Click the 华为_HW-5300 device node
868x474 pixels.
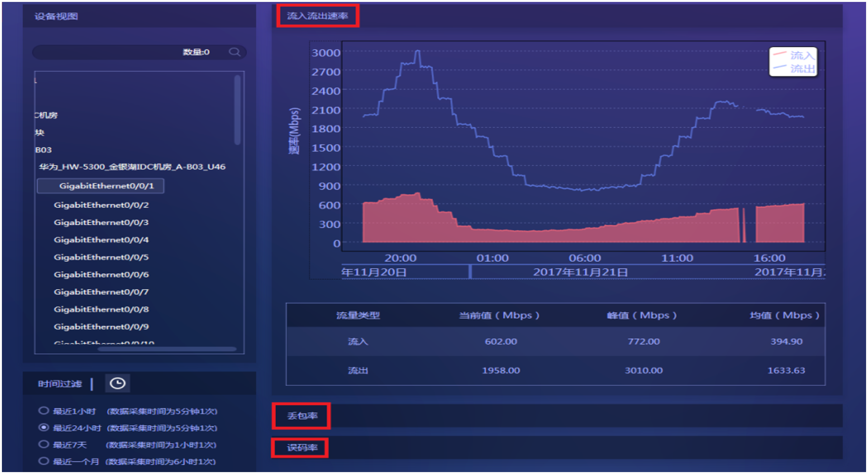(132, 167)
